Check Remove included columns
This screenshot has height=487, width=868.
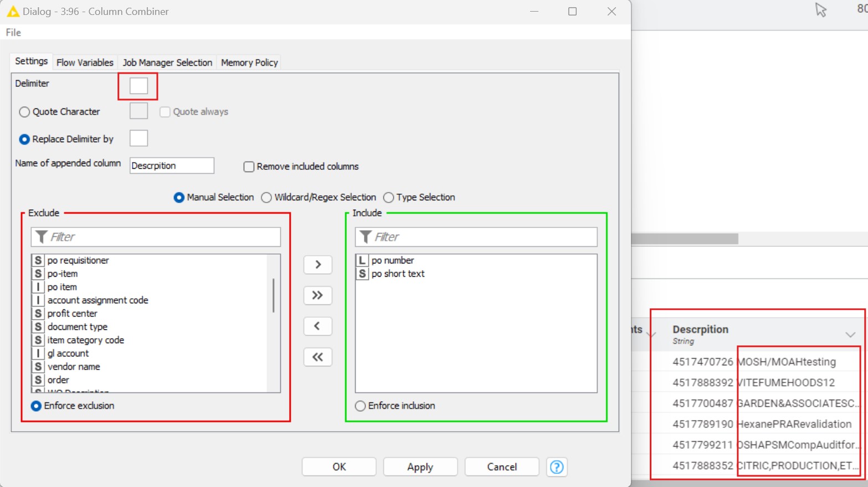click(x=249, y=167)
